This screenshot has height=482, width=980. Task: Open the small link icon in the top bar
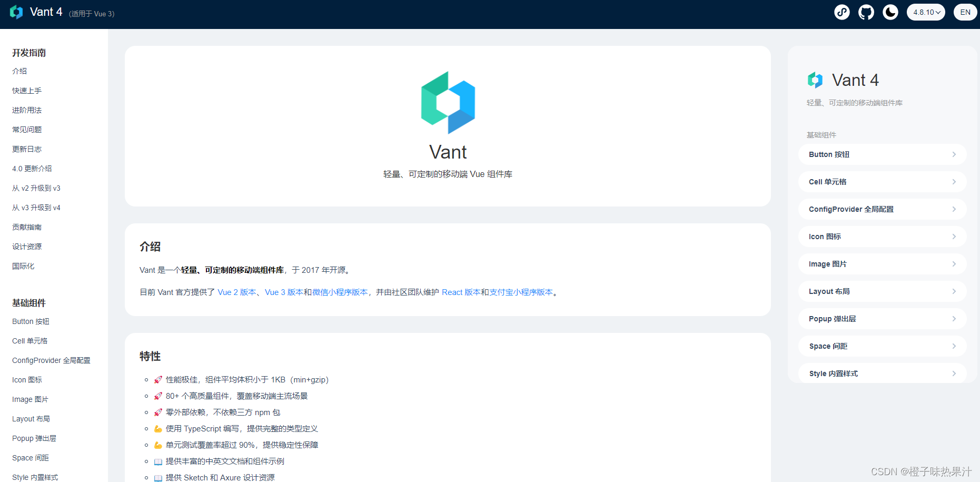pos(842,12)
